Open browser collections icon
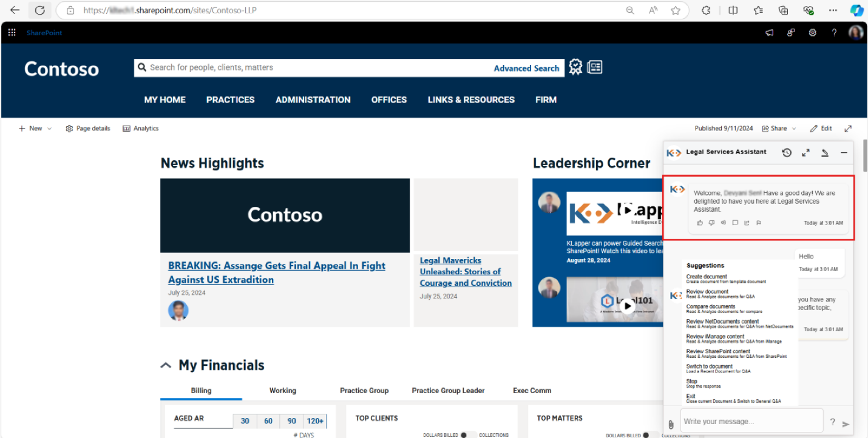The height and width of the screenshot is (438, 868). tap(783, 10)
